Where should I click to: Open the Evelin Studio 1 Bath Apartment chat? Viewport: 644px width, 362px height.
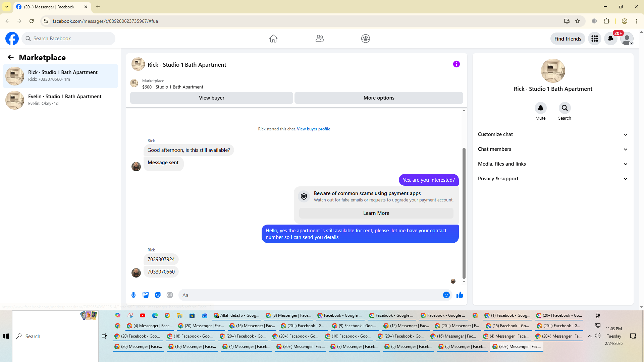coord(60,100)
